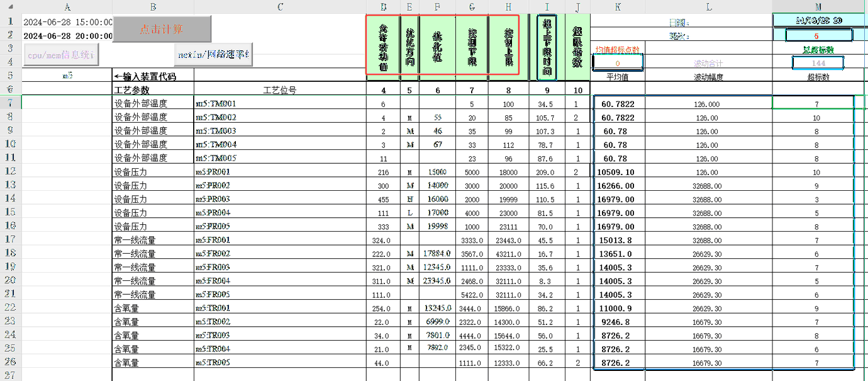Click the 总超标数 value box showing 144
Screen dimensions: 868x381
click(x=818, y=63)
